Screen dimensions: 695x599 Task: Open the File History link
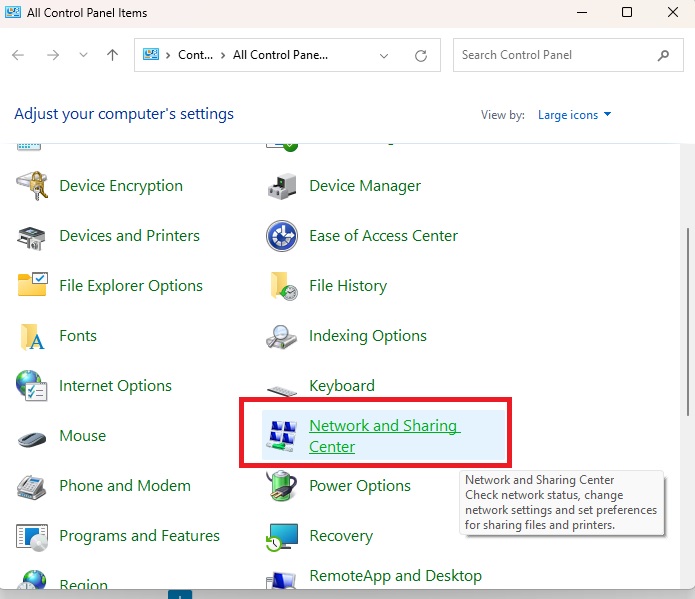(x=348, y=286)
